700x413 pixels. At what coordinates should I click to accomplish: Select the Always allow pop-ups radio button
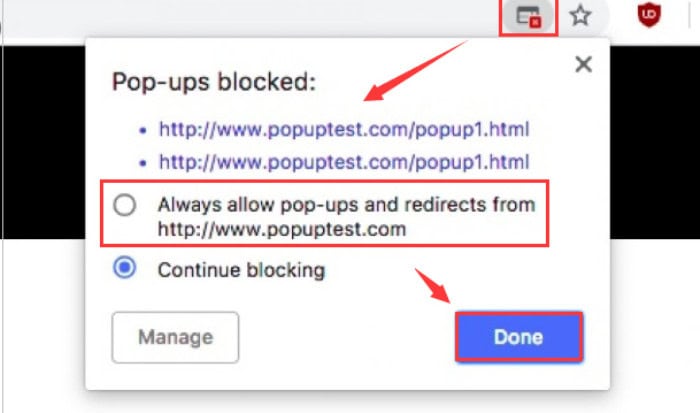click(125, 205)
